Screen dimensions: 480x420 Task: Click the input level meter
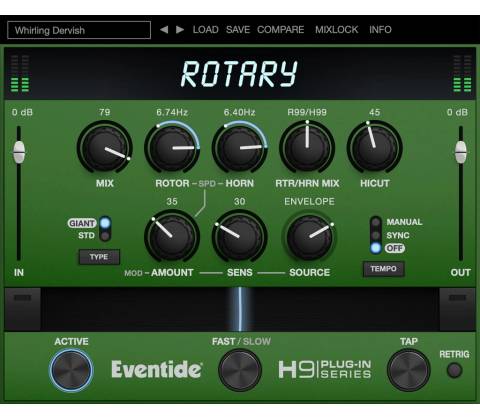[x=20, y=73]
